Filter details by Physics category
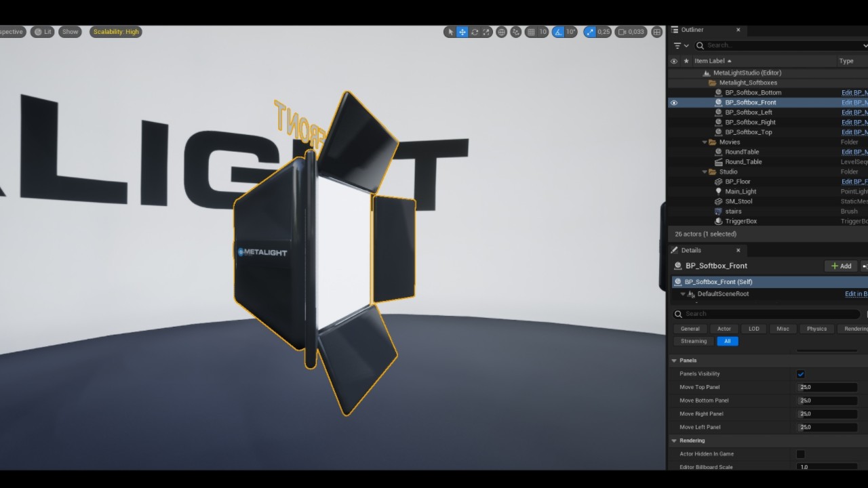The width and height of the screenshot is (868, 488). tap(816, 329)
